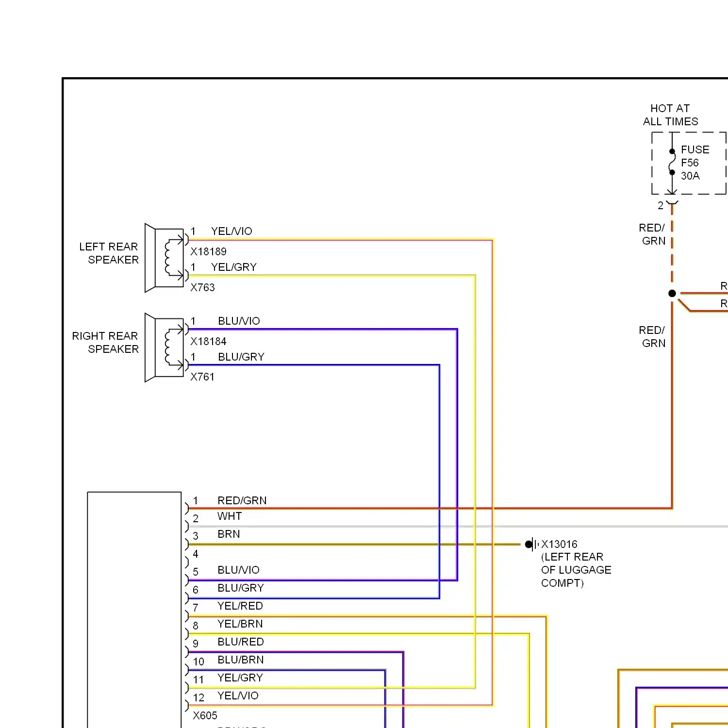This screenshot has width=728, height=728.
Task: Select the fuse F56 symbol
Action: point(672,162)
